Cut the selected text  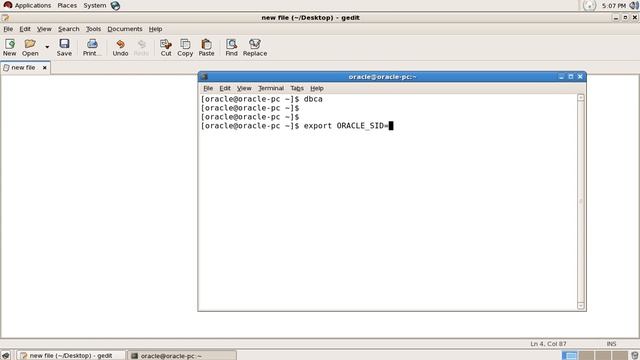(166, 48)
